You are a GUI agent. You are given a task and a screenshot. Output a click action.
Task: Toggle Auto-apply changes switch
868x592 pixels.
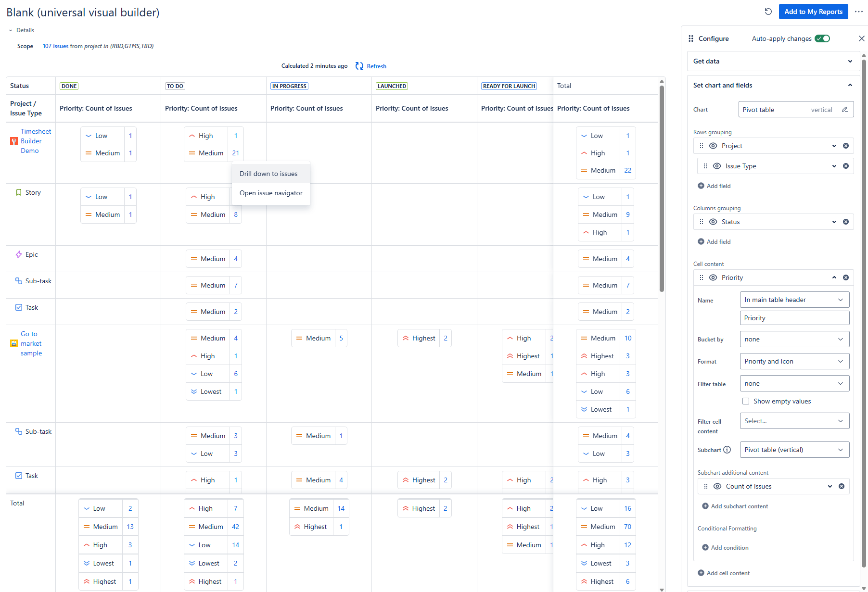click(x=822, y=38)
